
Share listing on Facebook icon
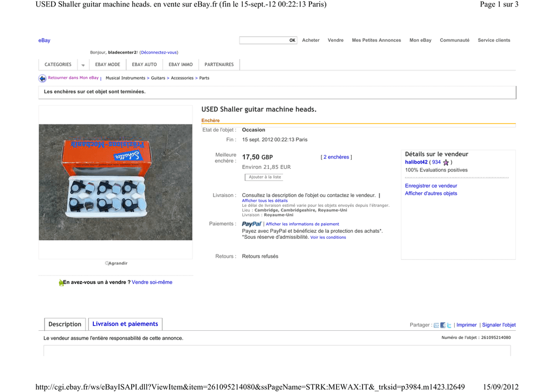(x=443, y=325)
